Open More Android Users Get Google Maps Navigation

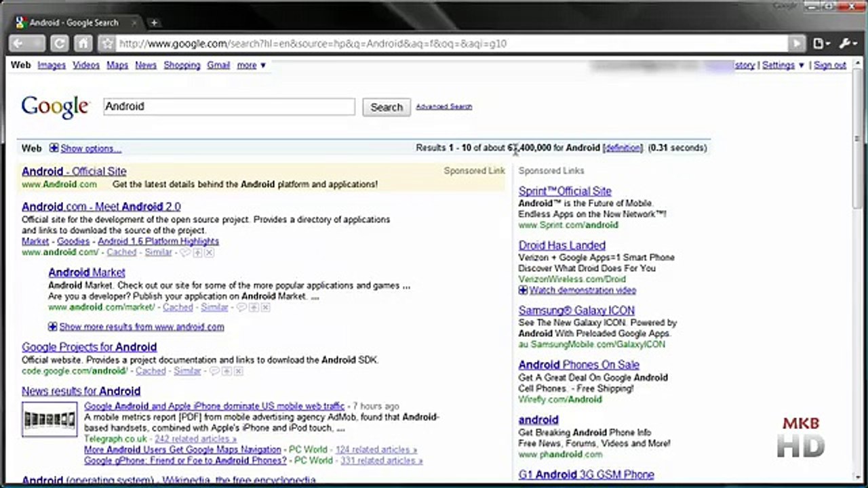(182, 449)
